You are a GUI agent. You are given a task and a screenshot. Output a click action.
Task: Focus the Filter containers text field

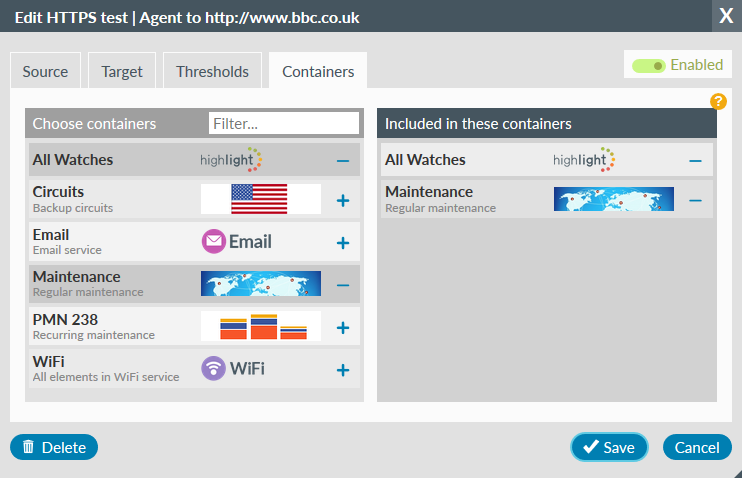(x=283, y=123)
